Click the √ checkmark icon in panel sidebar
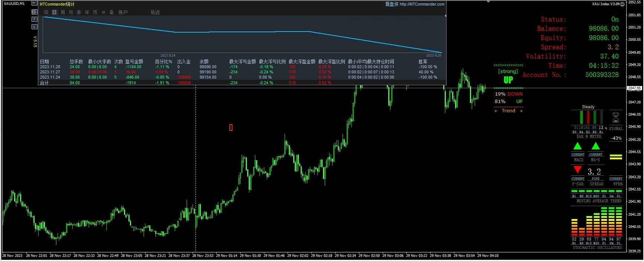Screen dimensions: 644x262 (35, 27)
